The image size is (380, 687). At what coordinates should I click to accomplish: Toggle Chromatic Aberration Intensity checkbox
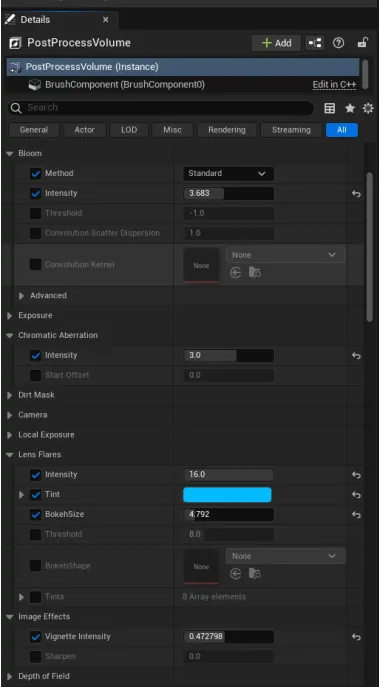coord(36,356)
